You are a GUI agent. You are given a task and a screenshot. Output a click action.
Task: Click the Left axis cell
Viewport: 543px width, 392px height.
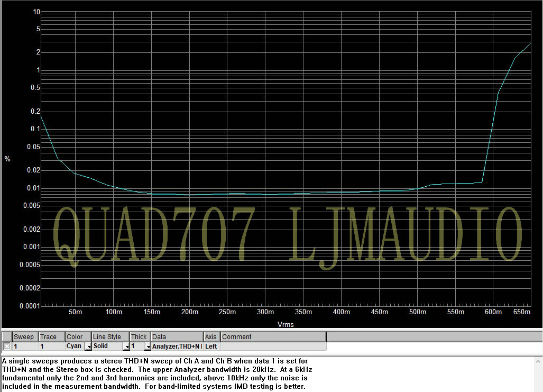[x=211, y=347]
